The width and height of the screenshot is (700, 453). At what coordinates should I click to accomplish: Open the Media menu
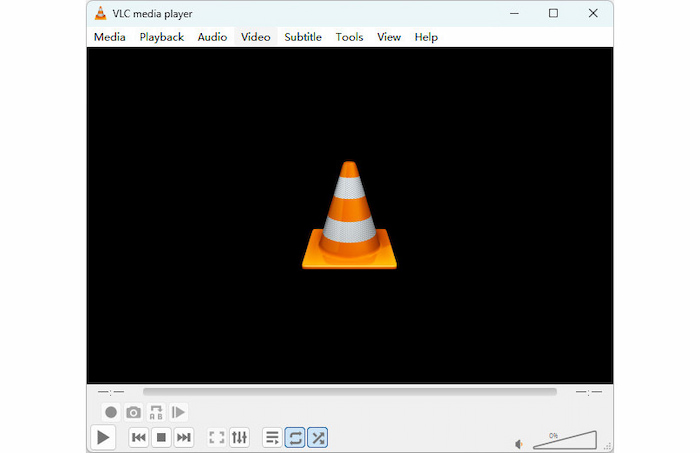[x=109, y=37]
